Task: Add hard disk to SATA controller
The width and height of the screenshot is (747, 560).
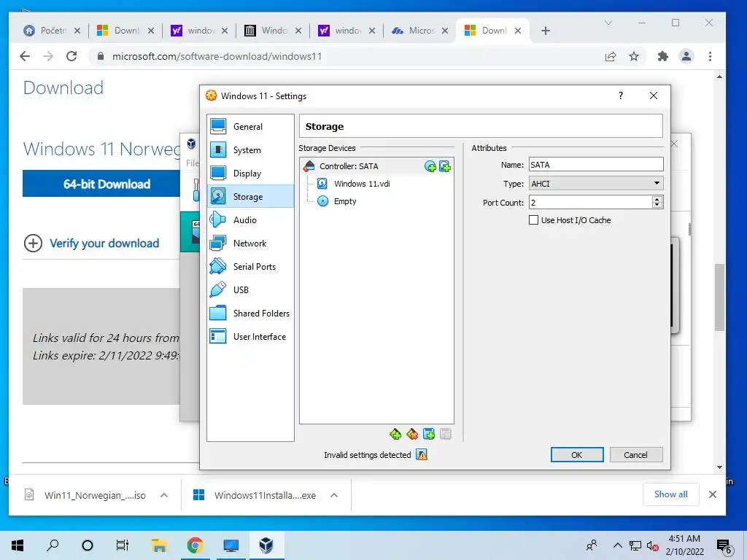Action: coord(445,166)
